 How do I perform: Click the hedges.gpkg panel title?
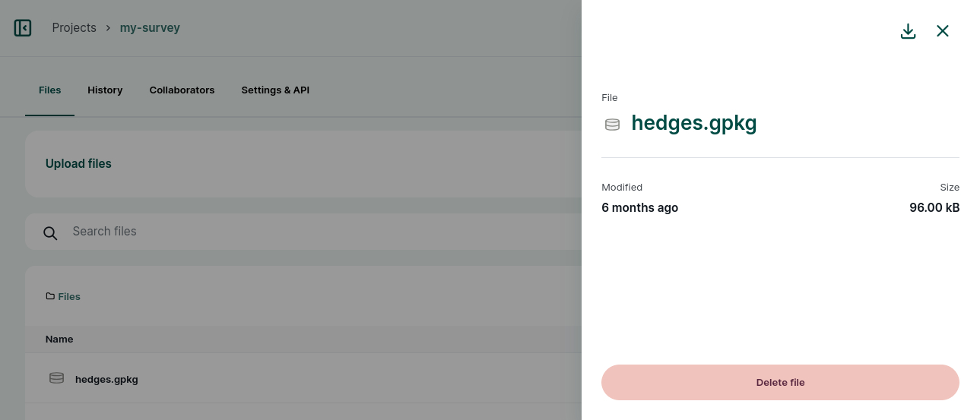694,124
